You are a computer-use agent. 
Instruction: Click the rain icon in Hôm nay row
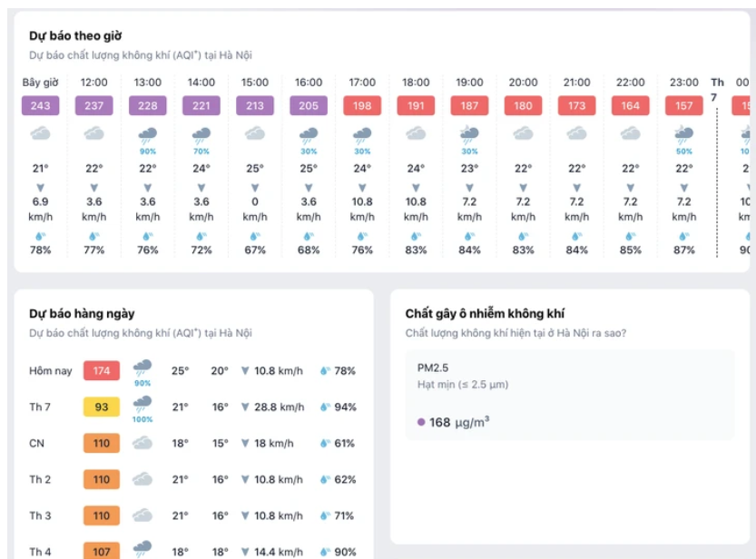coord(142,368)
